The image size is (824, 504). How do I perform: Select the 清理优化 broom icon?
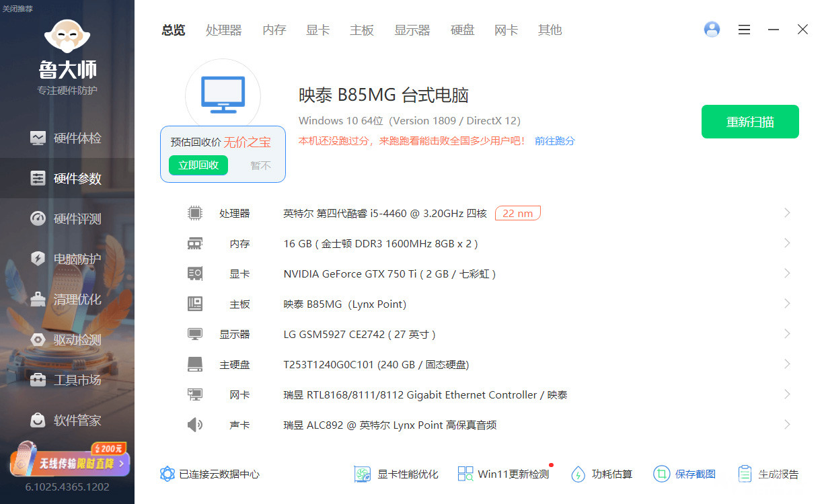pyautogui.click(x=38, y=300)
